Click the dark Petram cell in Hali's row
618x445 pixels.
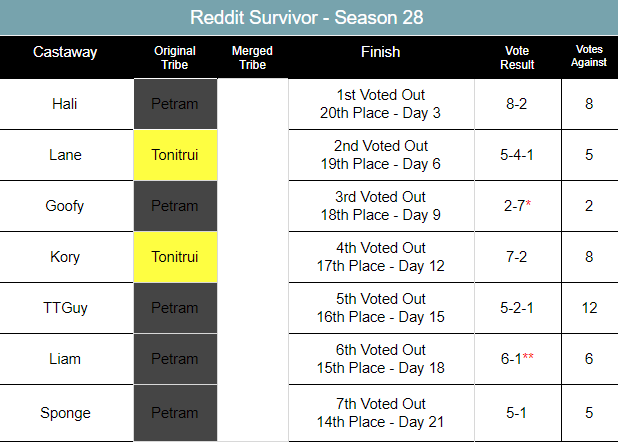(x=175, y=103)
